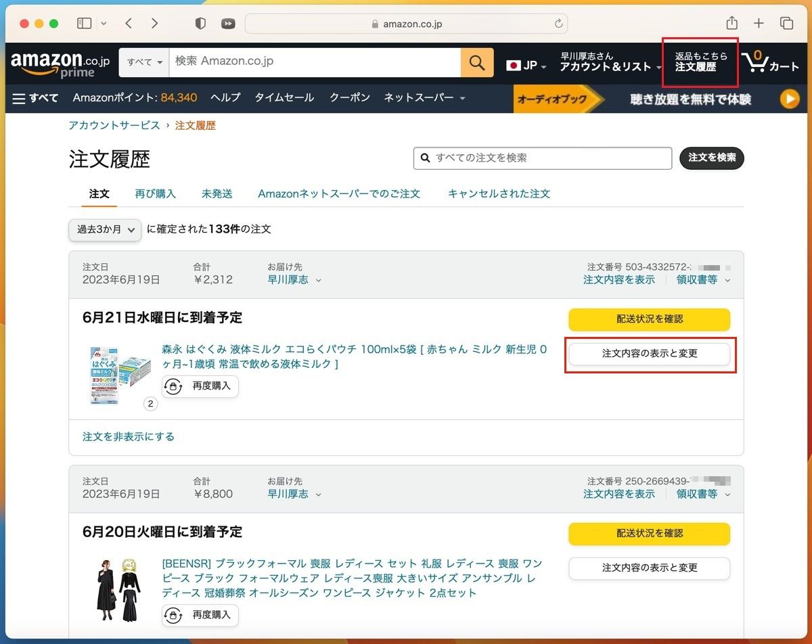
Task: Open the JP language flag selector
Action: pos(526,65)
